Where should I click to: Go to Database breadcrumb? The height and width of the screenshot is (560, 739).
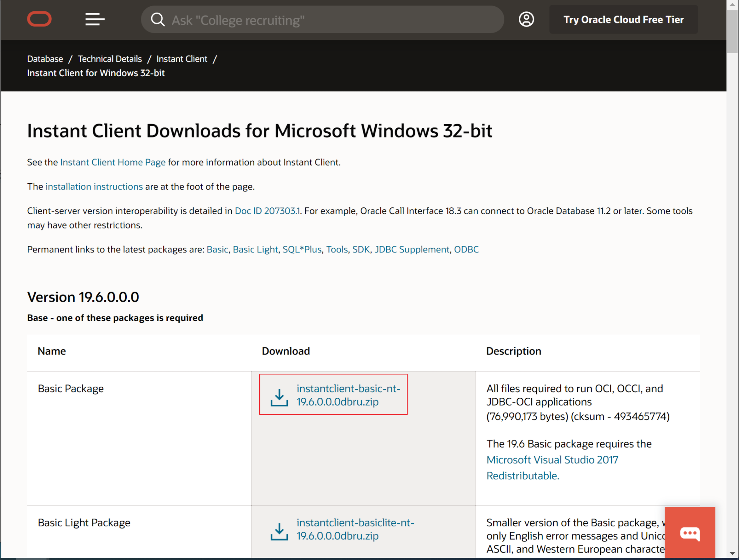(45, 59)
